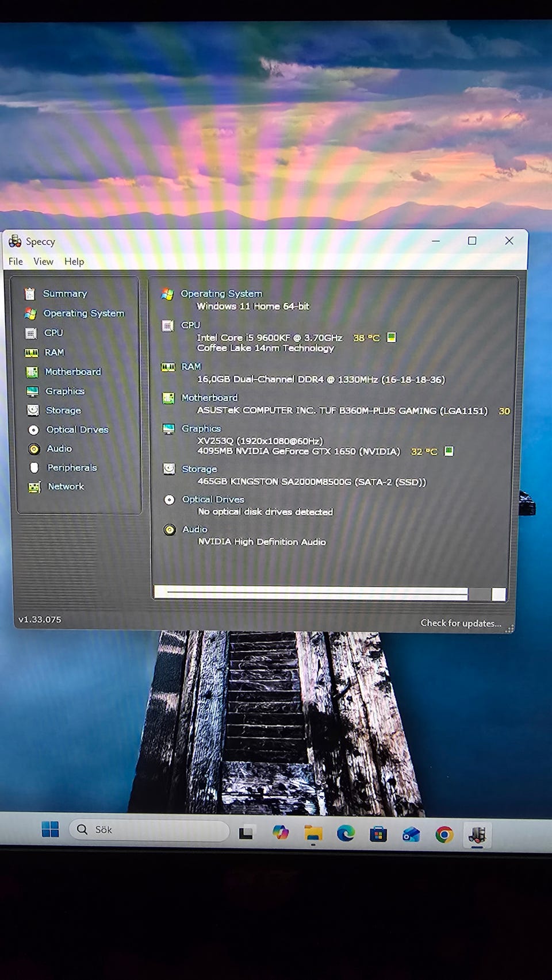Viewport: 552px width, 980px height.
Task: Click the Operating System Windows flag sidebar icon
Action: click(x=30, y=313)
